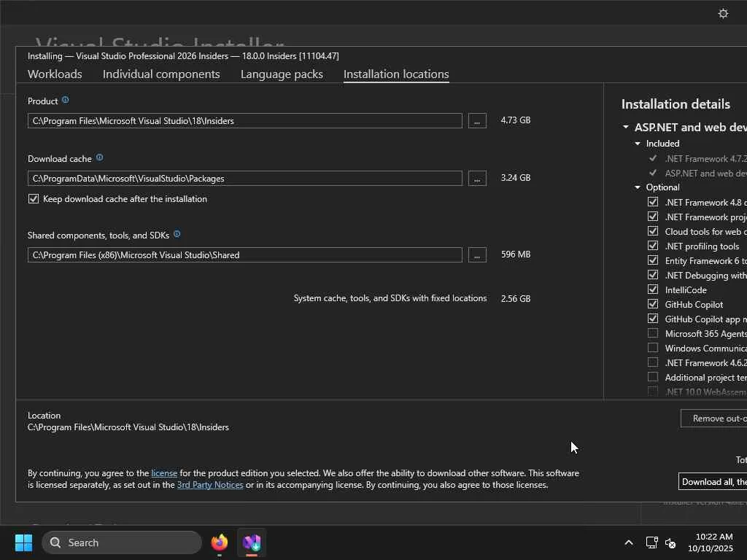
Task: Check Additional project templates component
Action: [x=653, y=377]
